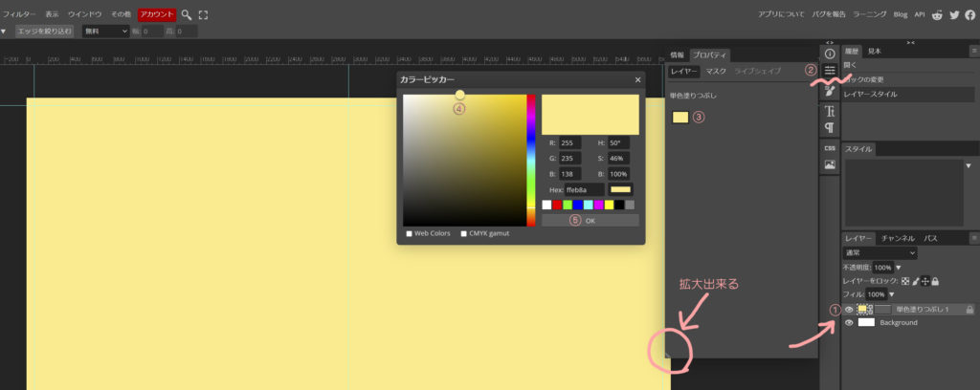The width and height of the screenshot is (980, 390).
Task: Open the CSS panel icon
Action: coord(830,148)
